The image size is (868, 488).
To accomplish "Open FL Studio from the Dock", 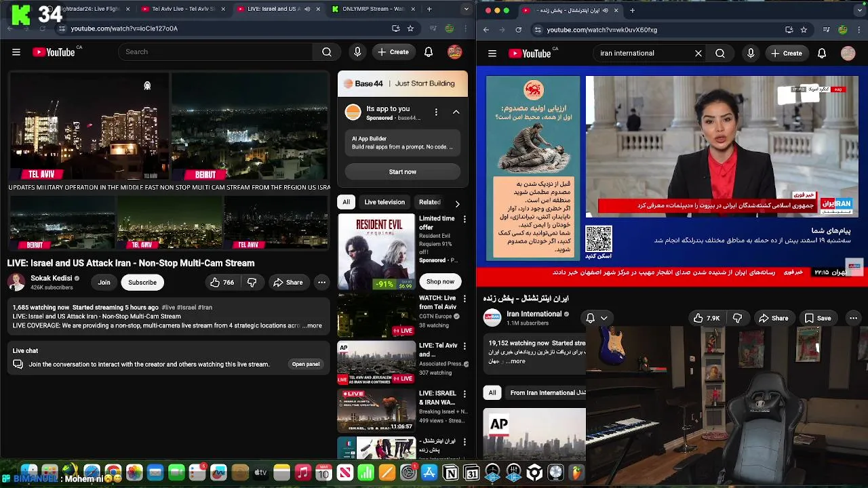I will click(577, 472).
